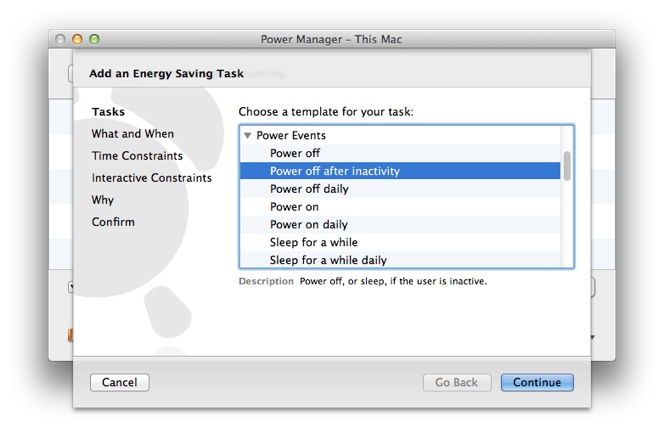Viewport: 664px width, 428px height.
Task: Click the template description text
Action: 393,281
